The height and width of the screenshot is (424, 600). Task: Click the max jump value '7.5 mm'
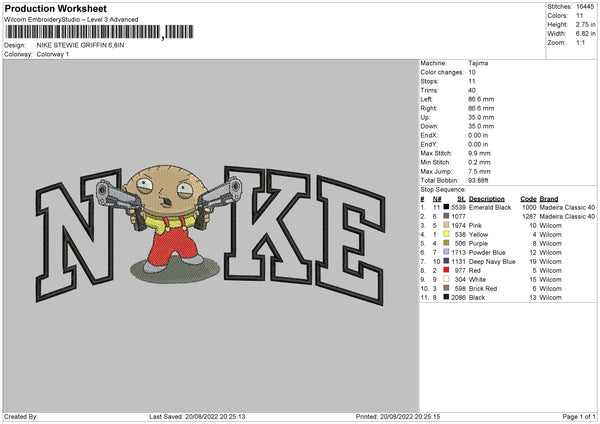click(479, 171)
